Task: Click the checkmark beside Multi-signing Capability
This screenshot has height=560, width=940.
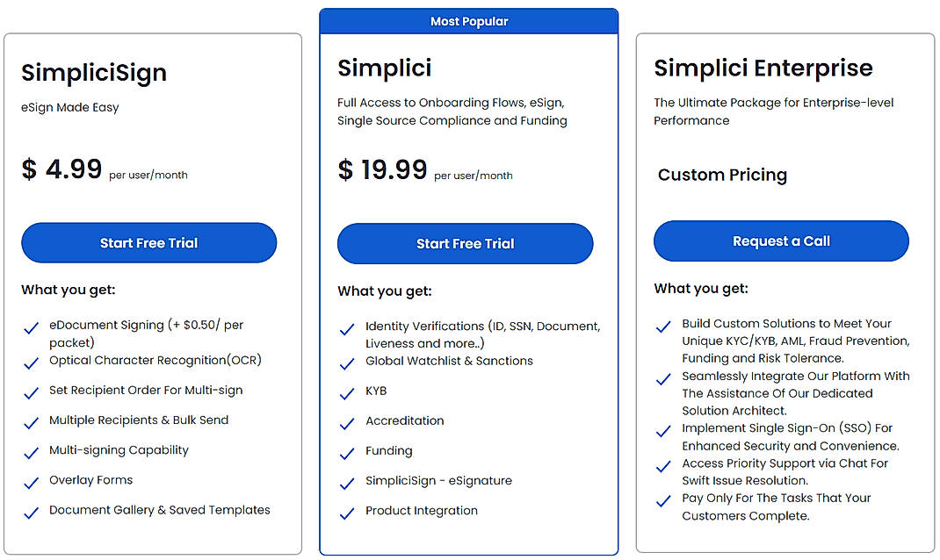Action: [x=32, y=450]
